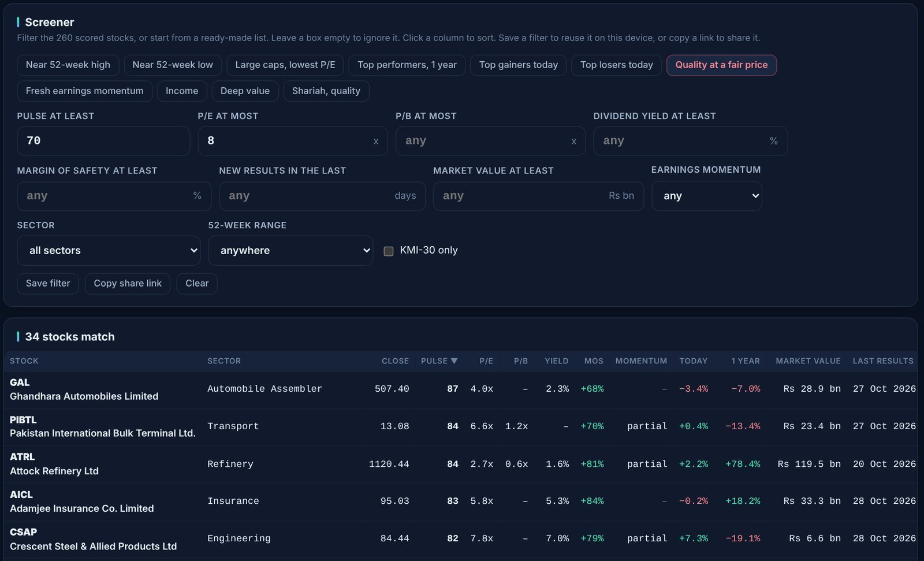
Task: Click the Save filter button
Action: click(48, 283)
